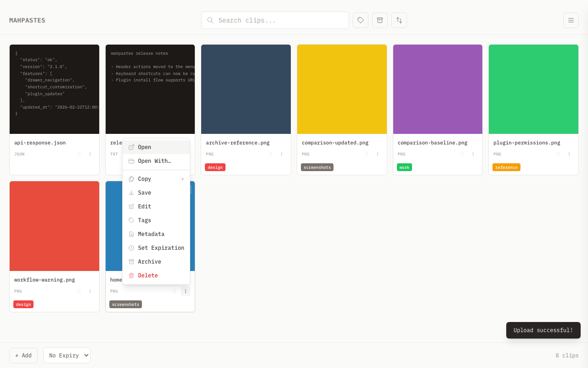
Task: Click the + Add button
Action: pyautogui.click(x=23, y=356)
